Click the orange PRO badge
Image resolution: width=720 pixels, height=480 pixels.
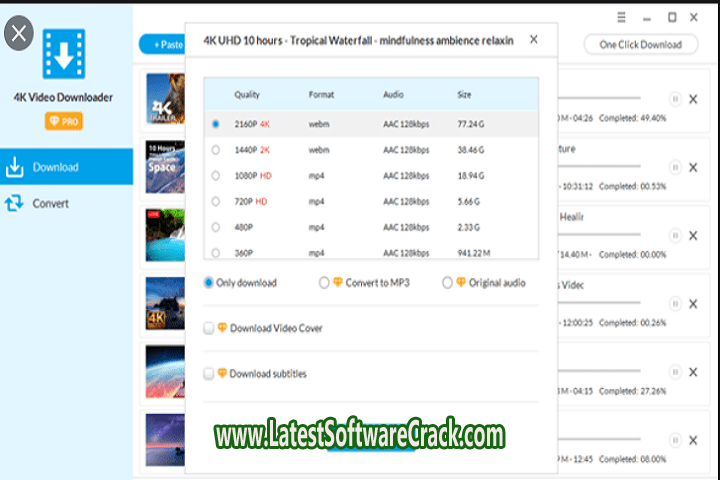point(64,121)
